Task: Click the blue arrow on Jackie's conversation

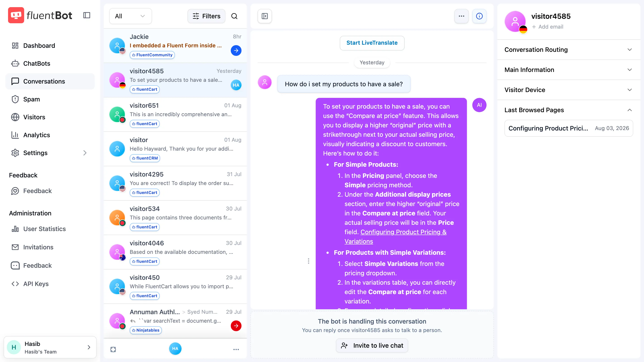Action: 236,51
